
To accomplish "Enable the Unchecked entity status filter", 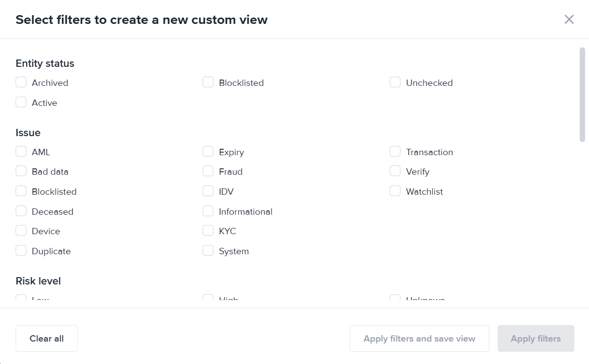I will coord(395,82).
